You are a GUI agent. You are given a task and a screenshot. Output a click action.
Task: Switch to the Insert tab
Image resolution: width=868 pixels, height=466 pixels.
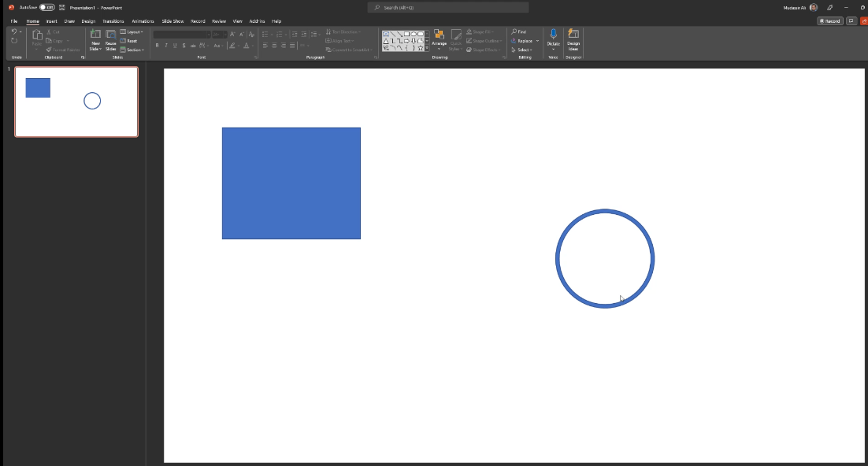(x=51, y=21)
